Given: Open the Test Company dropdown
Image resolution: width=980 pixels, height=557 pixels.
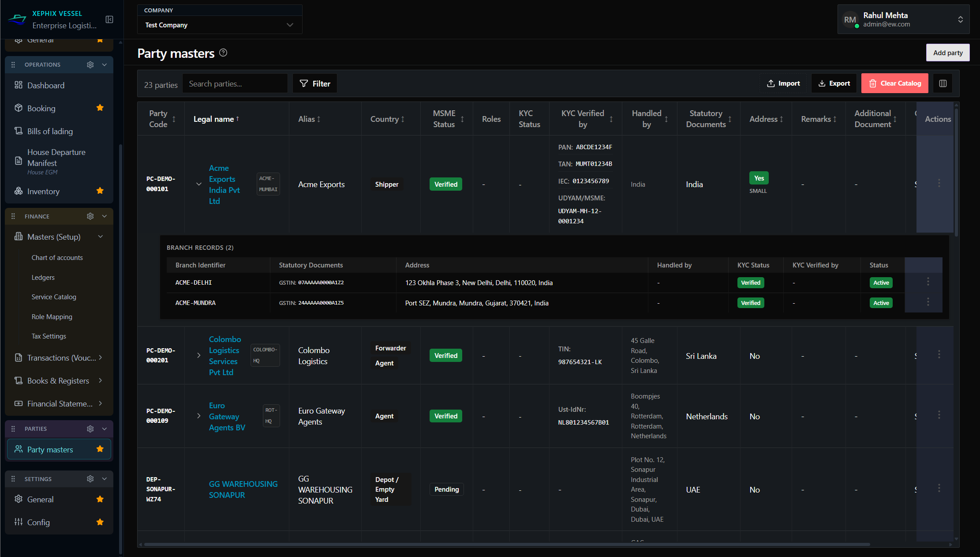Looking at the screenshot, I should (220, 25).
